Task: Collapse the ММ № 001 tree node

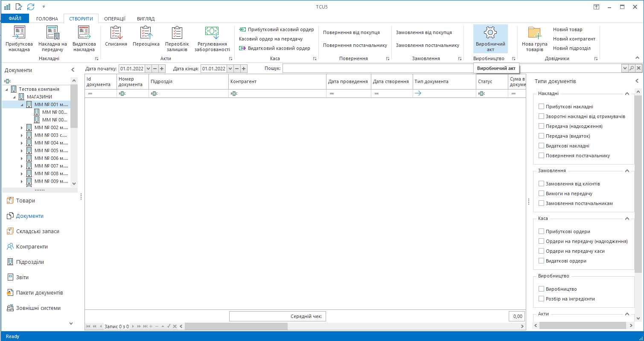Action: (22, 104)
